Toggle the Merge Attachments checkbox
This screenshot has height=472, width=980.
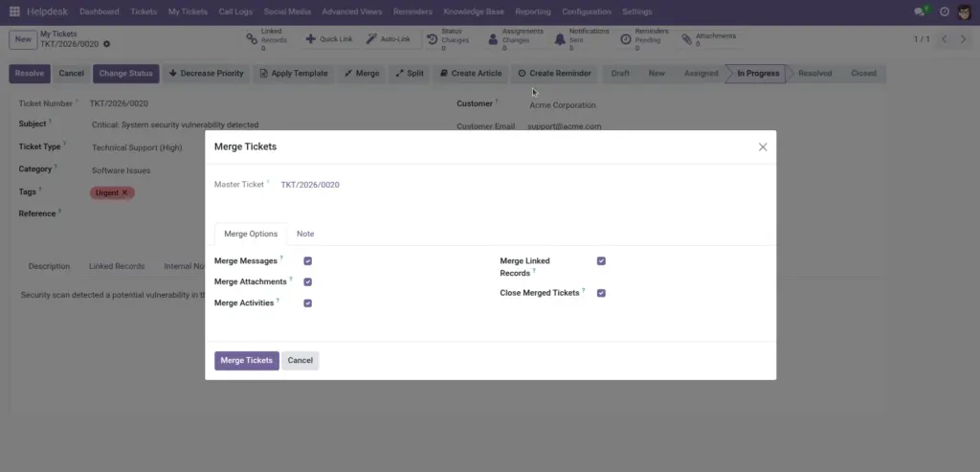[307, 281]
